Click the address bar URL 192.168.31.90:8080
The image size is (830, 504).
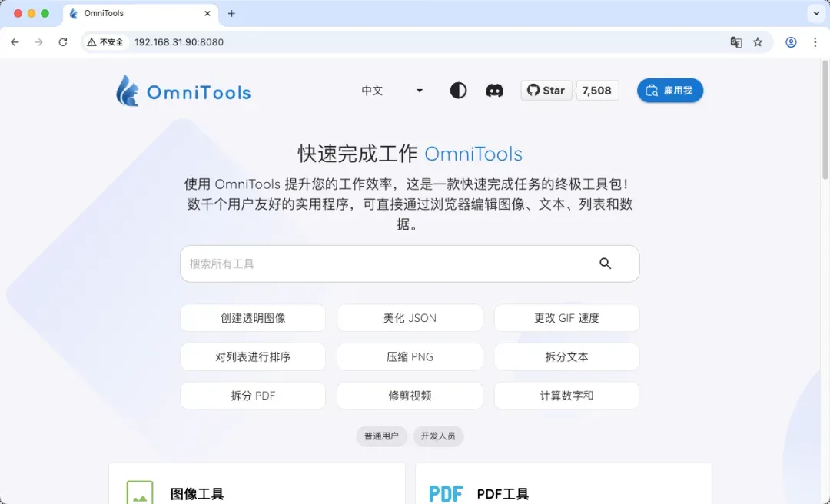(x=179, y=41)
